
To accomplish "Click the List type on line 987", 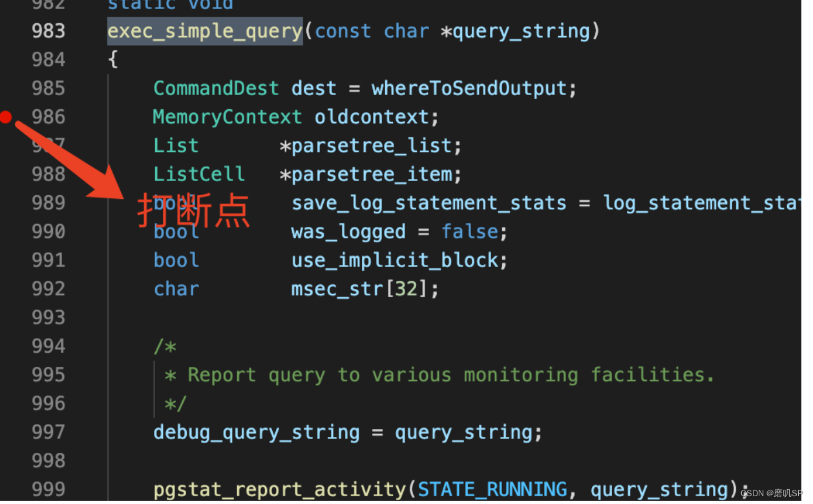I will [176, 145].
